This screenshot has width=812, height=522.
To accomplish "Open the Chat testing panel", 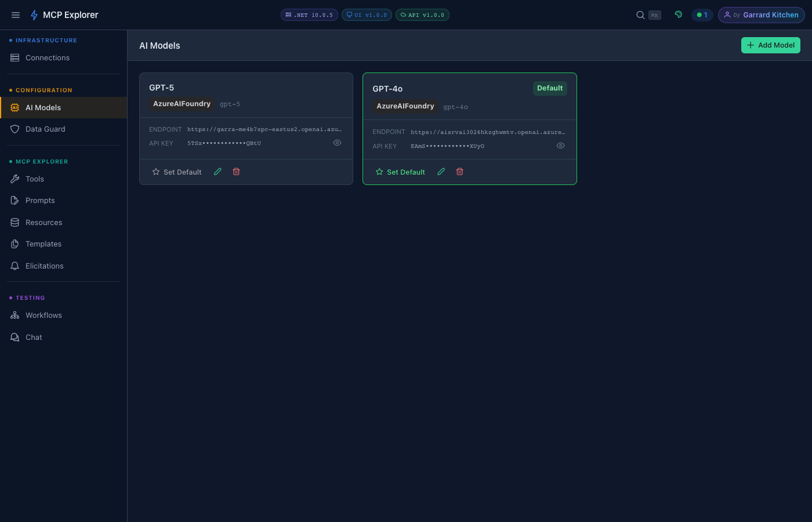I will click(x=34, y=337).
